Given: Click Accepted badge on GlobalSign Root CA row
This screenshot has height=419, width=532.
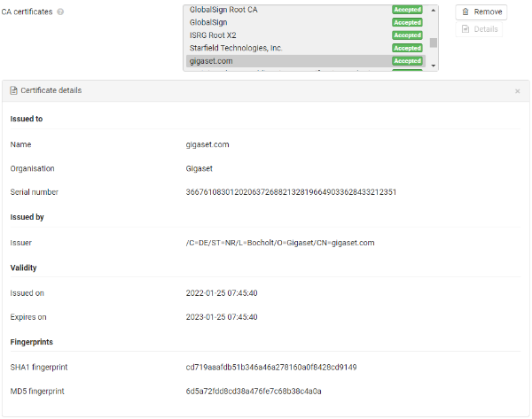Looking at the screenshot, I should pos(407,10).
